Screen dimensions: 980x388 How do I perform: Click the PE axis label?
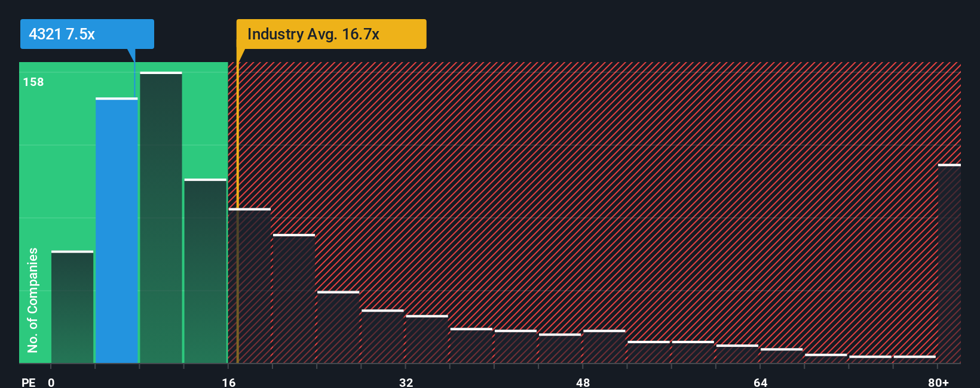[29, 382]
